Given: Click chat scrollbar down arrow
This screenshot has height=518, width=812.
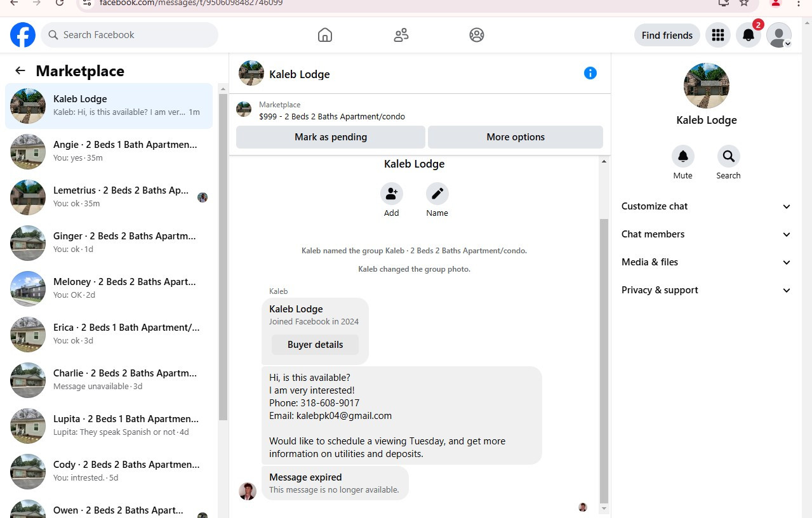Looking at the screenshot, I should 604,508.
